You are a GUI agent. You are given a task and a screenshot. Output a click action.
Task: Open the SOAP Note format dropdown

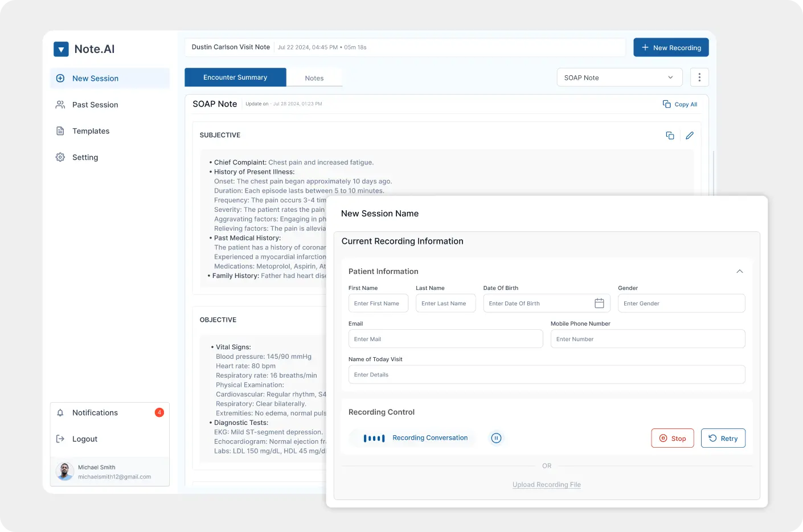coord(619,77)
